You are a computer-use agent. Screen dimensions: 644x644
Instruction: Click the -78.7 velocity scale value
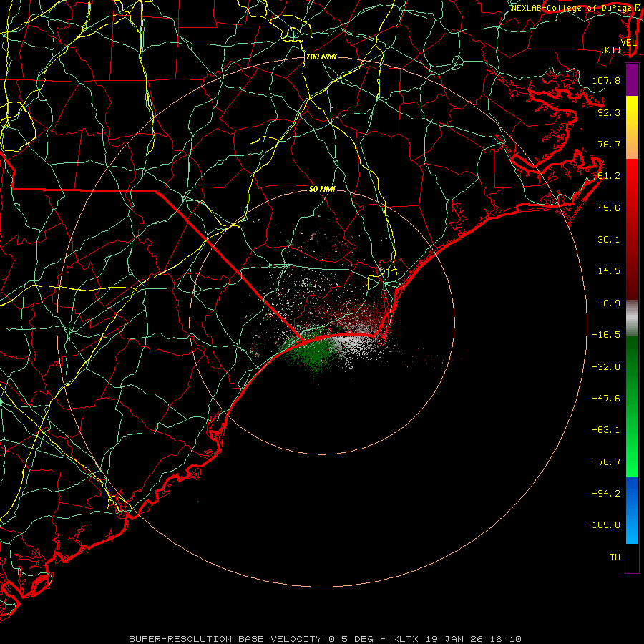coord(606,462)
